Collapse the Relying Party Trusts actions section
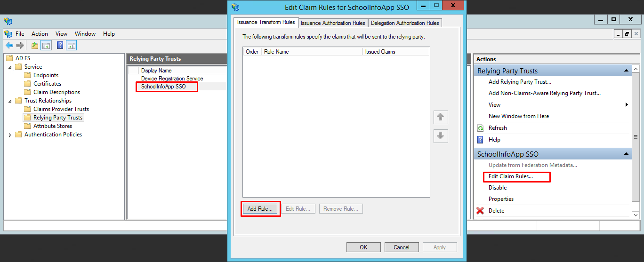Viewport: 644px width, 262px height. [x=627, y=71]
